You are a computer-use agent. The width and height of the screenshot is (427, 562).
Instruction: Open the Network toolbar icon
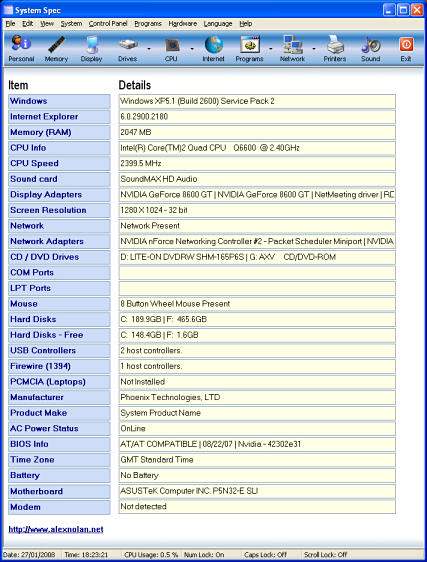(292, 48)
